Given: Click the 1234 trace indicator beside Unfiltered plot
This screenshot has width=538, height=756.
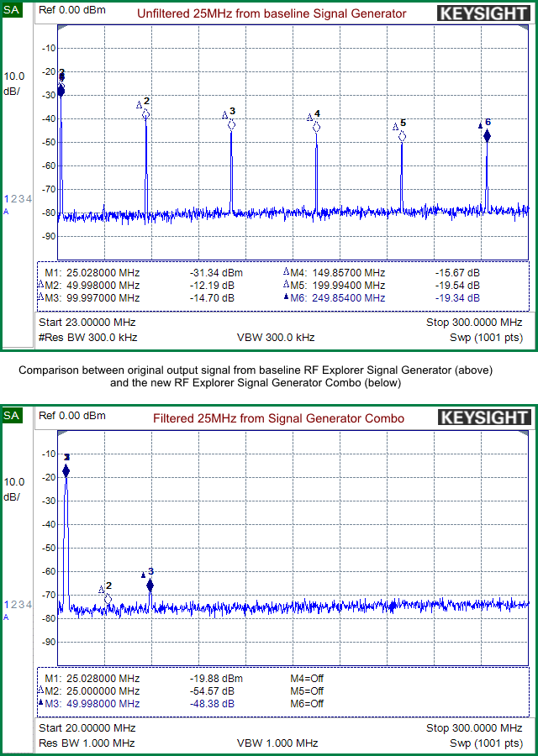Looking at the screenshot, I should coord(18,198).
